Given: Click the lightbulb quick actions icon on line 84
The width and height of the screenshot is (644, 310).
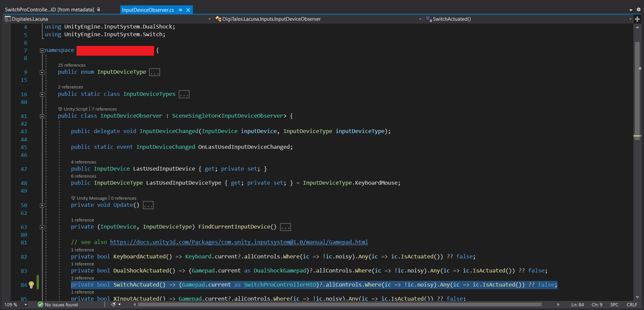Looking at the screenshot, I should [31, 285].
